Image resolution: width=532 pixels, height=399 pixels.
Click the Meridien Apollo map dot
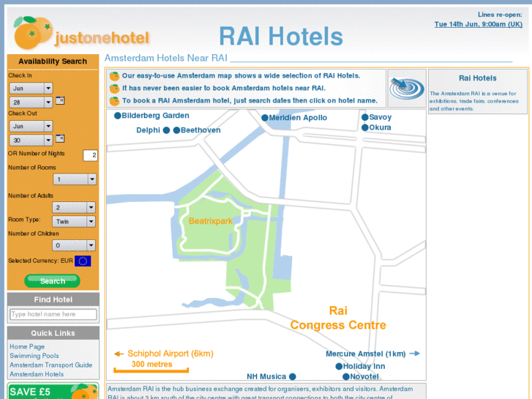coord(265,118)
